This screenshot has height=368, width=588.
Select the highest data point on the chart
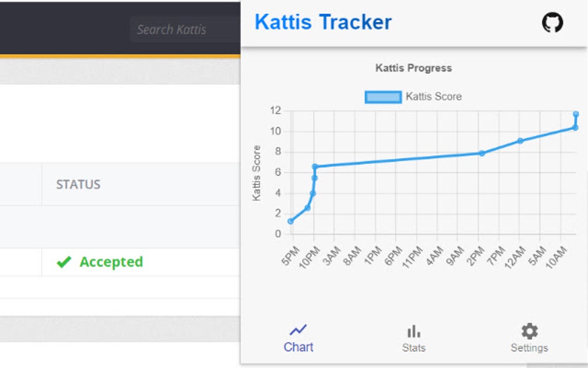click(x=575, y=114)
